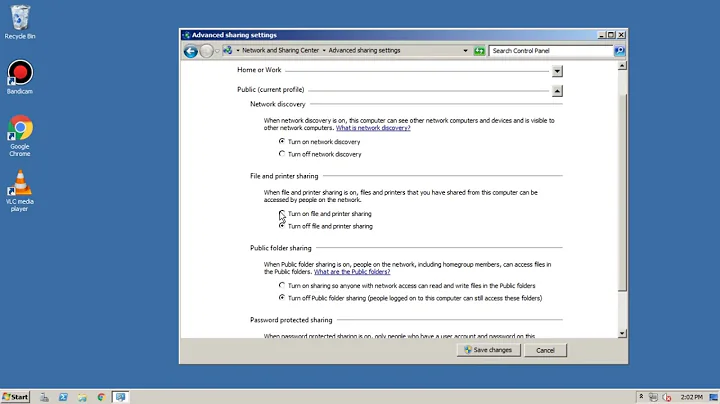This screenshot has width=720, height=404.
Task: Maximize the Advanced sharing settings window
Action: tap(611, 35)
